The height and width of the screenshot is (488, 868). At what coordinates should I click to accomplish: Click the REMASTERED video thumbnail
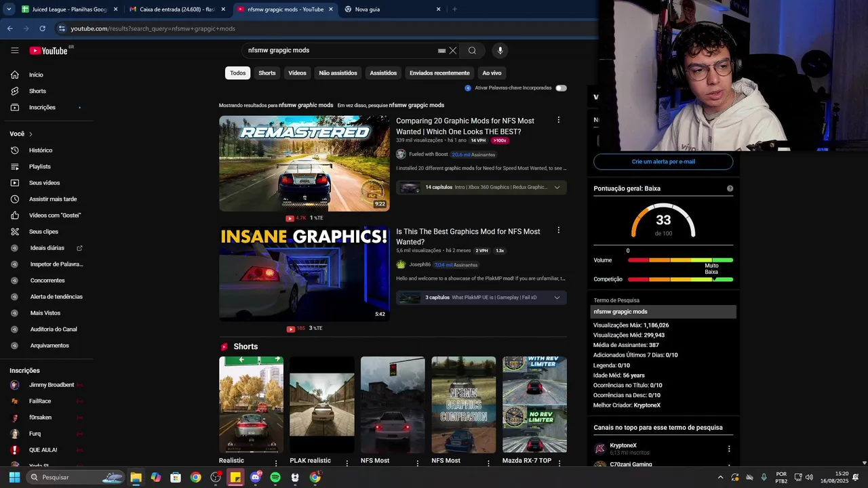pos(304,163)
